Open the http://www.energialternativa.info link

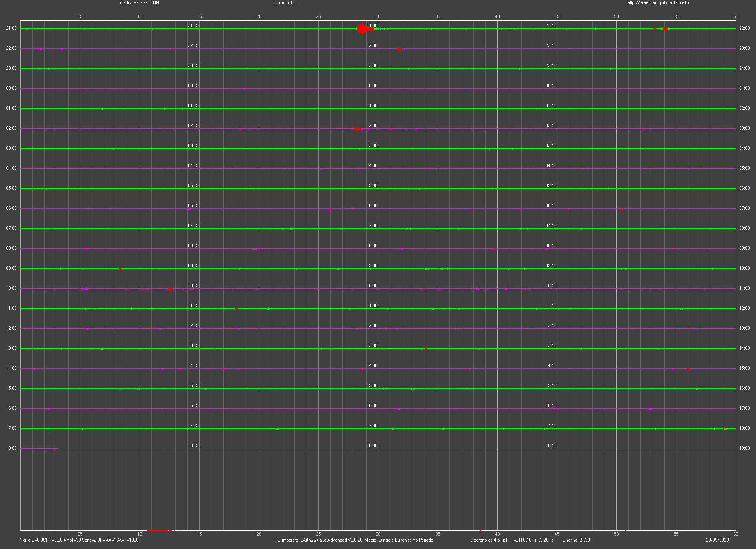(658, 3)
